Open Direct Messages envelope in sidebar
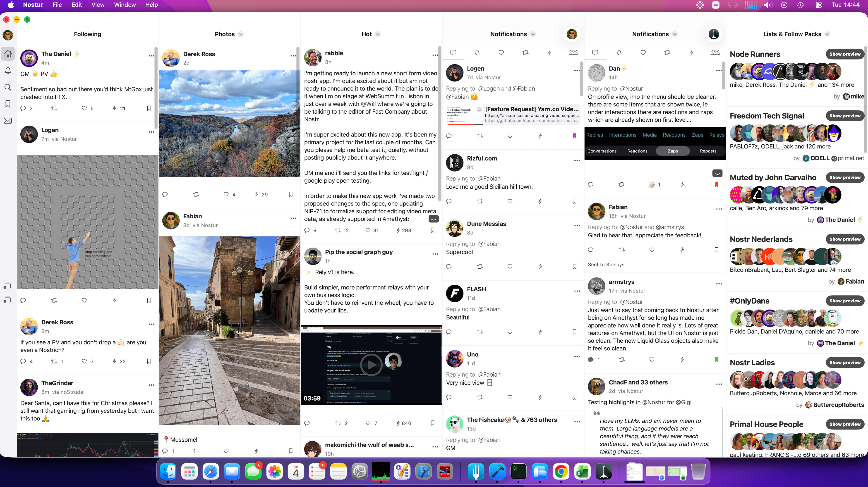The height and width of the screenshot is (487, 868). (8, 121)
